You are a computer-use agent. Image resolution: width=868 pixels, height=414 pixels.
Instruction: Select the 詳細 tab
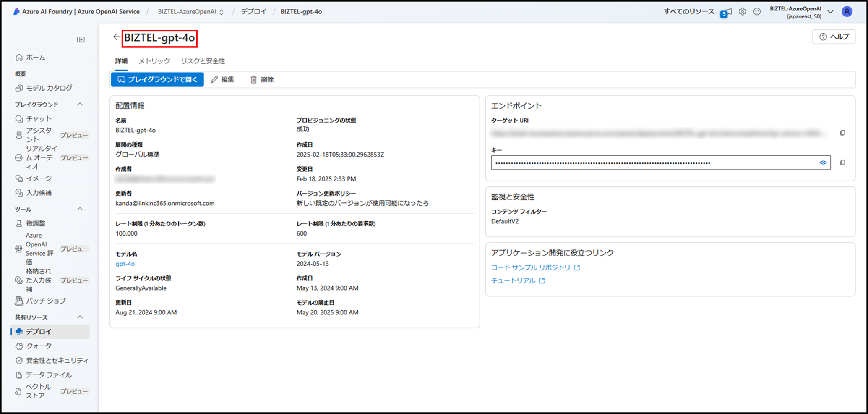[x=121, y=61]
